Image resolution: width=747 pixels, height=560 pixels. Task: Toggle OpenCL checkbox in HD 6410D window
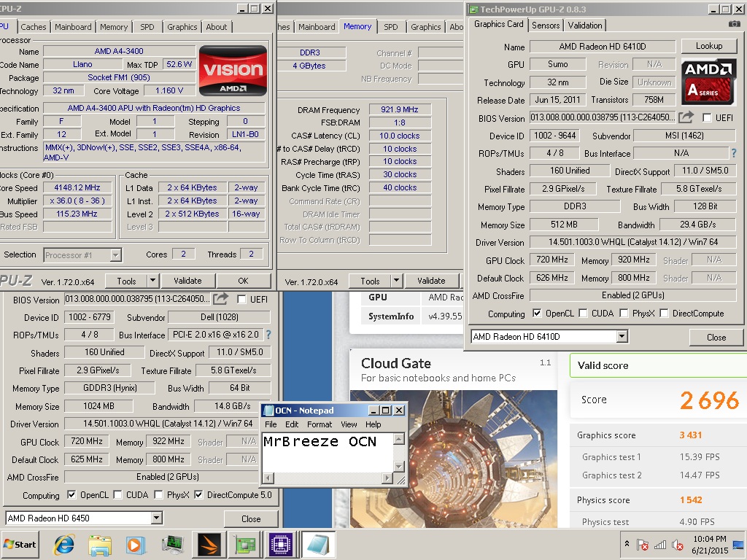[537, 313]
